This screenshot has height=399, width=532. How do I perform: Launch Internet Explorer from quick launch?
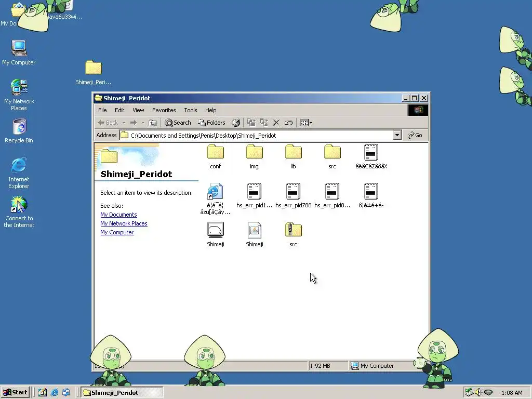click(54, 393)
